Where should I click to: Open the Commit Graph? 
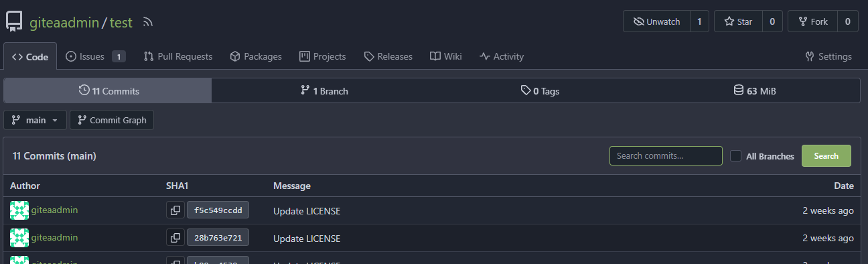click(112, 120)
